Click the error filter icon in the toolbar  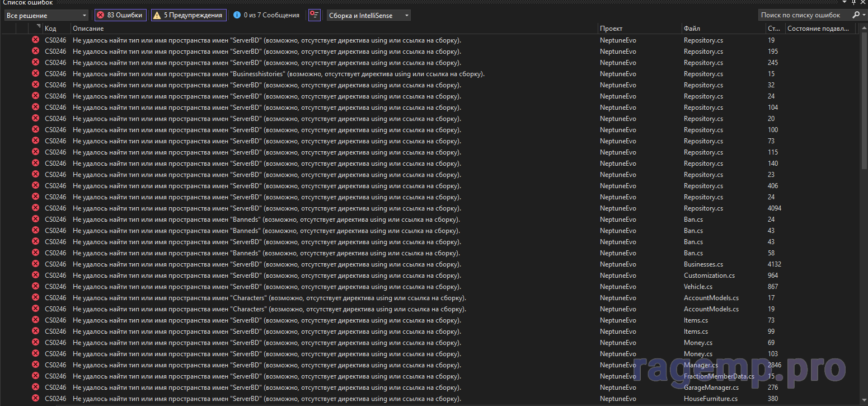pyautogui.click(x=315, y=15)
